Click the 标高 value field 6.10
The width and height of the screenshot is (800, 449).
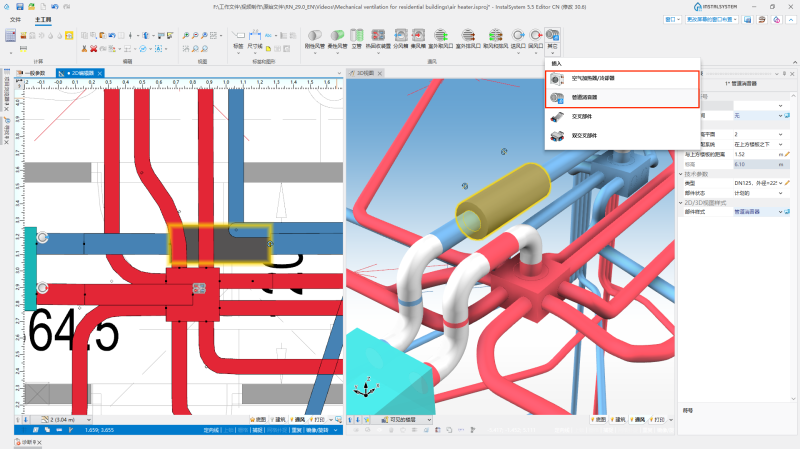point(762,164)
